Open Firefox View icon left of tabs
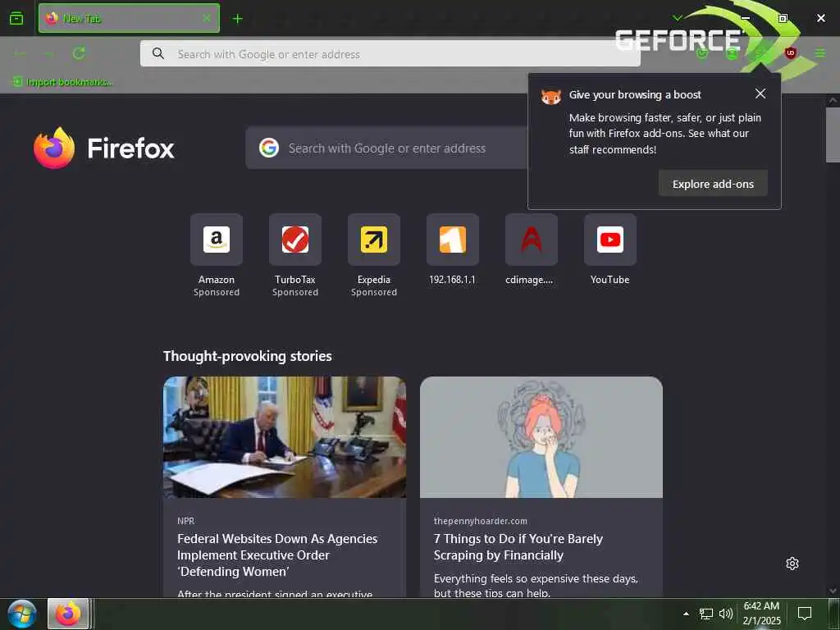 (x=16, y=19)
